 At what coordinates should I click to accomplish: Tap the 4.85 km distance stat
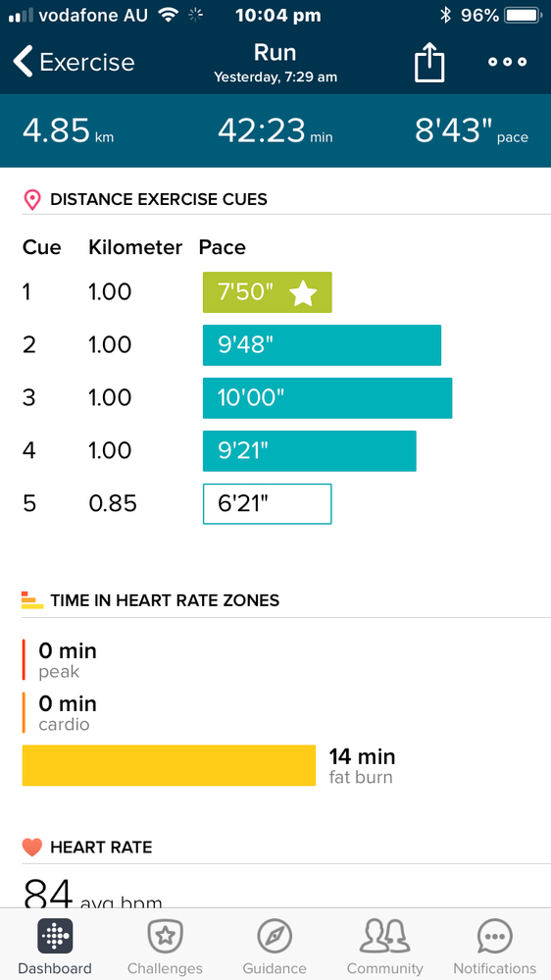coord(69,131)
